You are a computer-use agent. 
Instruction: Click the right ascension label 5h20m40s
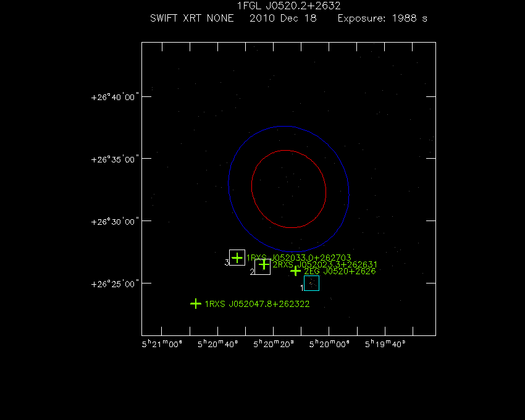point(217,344)
